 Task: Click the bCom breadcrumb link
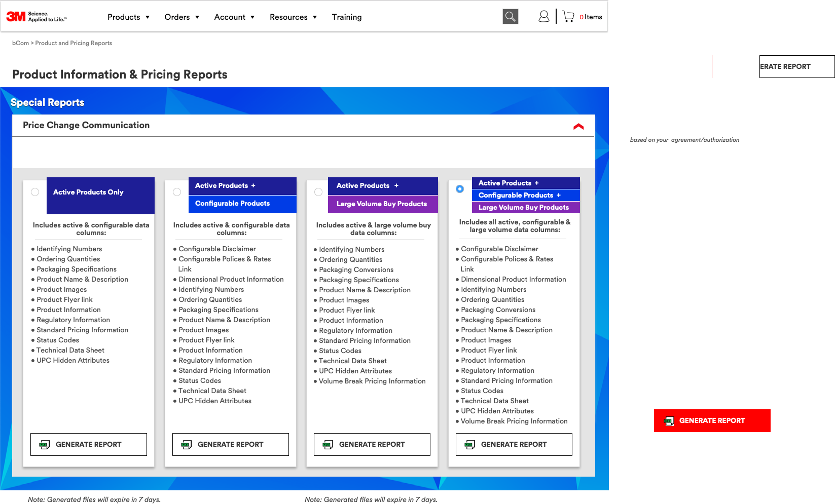coord(20,43)
